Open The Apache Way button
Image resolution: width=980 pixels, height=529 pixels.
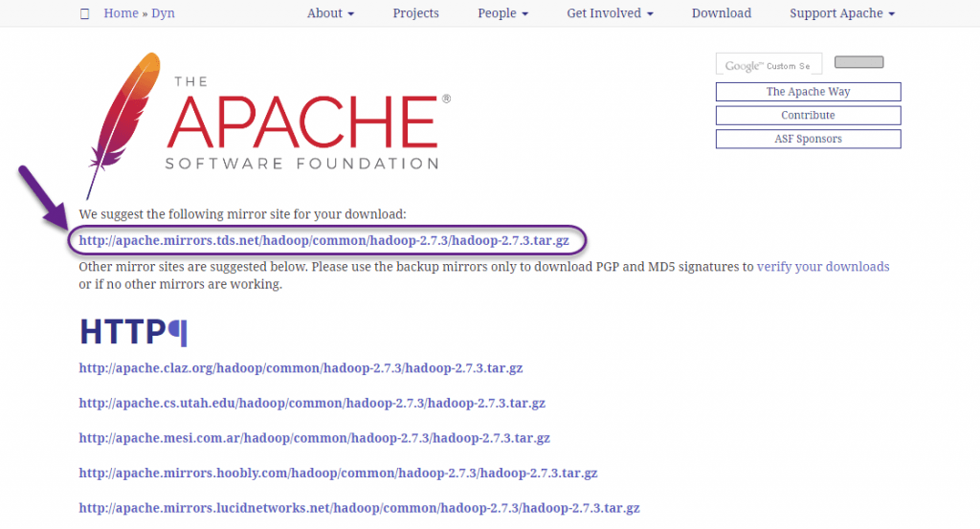click(808, 92)
